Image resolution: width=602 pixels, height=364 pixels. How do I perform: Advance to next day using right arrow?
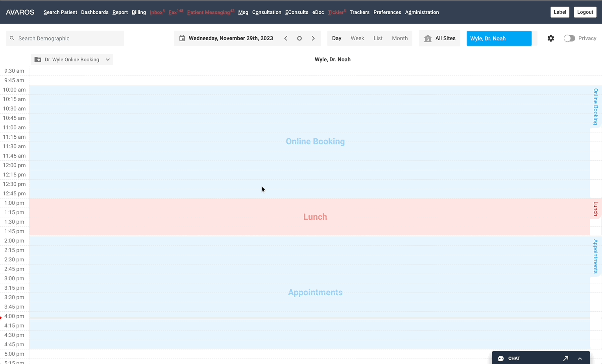(x=313, y=38)
